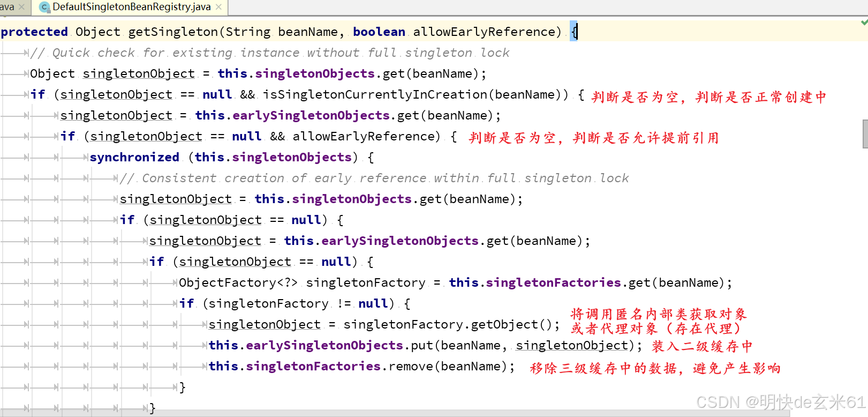Click red annotation '判断是否正常创建中'
This screenshot has height=417, width=868.
(x=761, y=97)
